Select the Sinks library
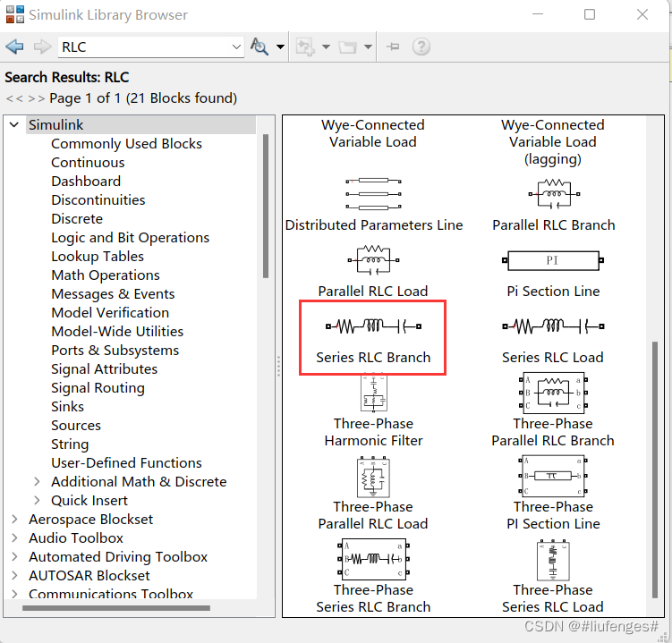Image resolution: width=672 pixels, height=643 pixels. coord(67,407)
